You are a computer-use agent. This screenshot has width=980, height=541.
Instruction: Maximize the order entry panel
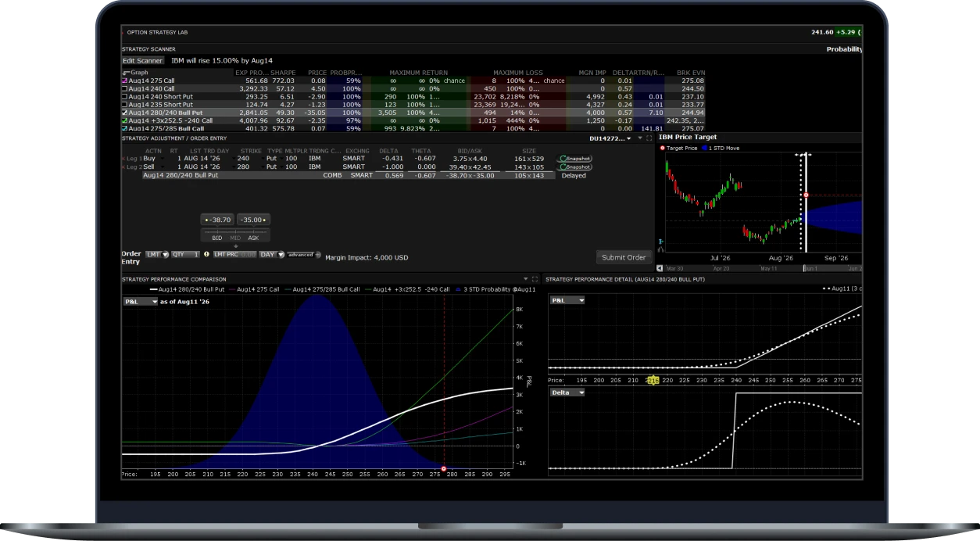click(649, 138)
